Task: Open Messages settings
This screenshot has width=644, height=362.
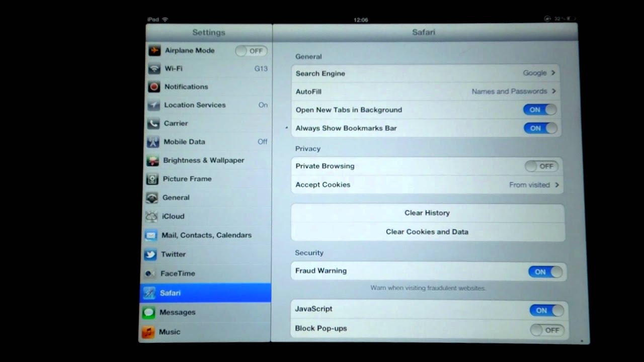Action: pyautogui.click(x=205, y=313)
